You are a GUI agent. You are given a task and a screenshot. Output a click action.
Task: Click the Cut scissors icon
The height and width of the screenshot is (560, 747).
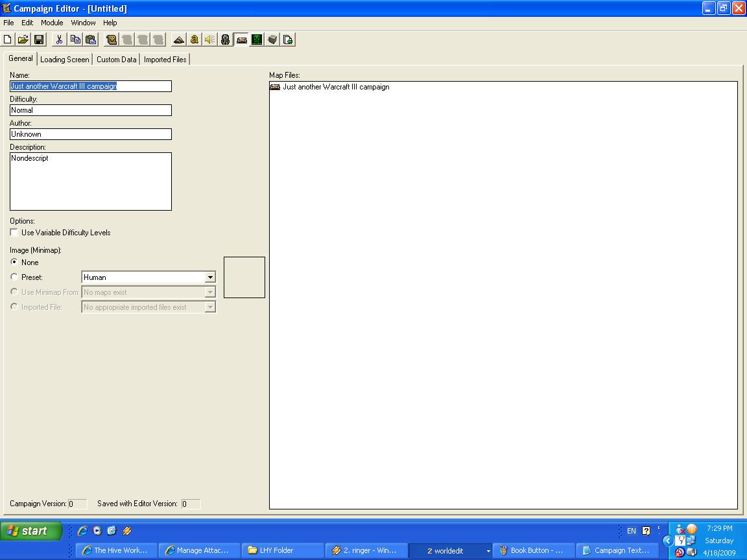pyautogui.click(x=59, y=40)
